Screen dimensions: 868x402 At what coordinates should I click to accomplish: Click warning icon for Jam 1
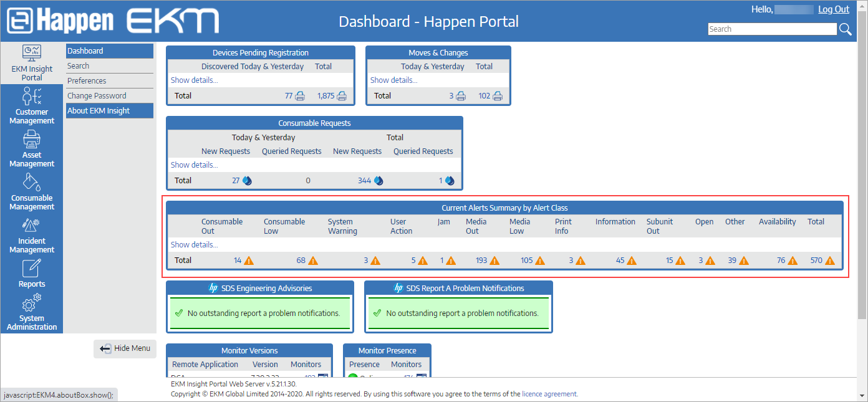click(x=451, y=261)
